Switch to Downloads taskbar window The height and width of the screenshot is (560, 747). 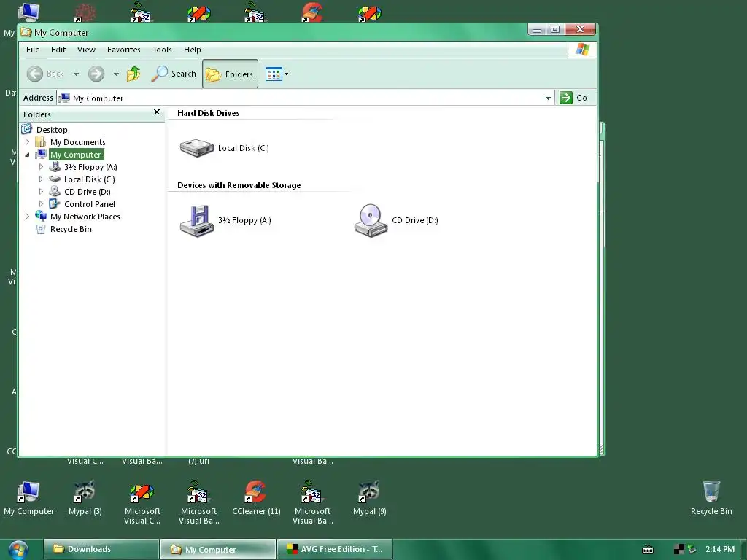pos(101,549)
